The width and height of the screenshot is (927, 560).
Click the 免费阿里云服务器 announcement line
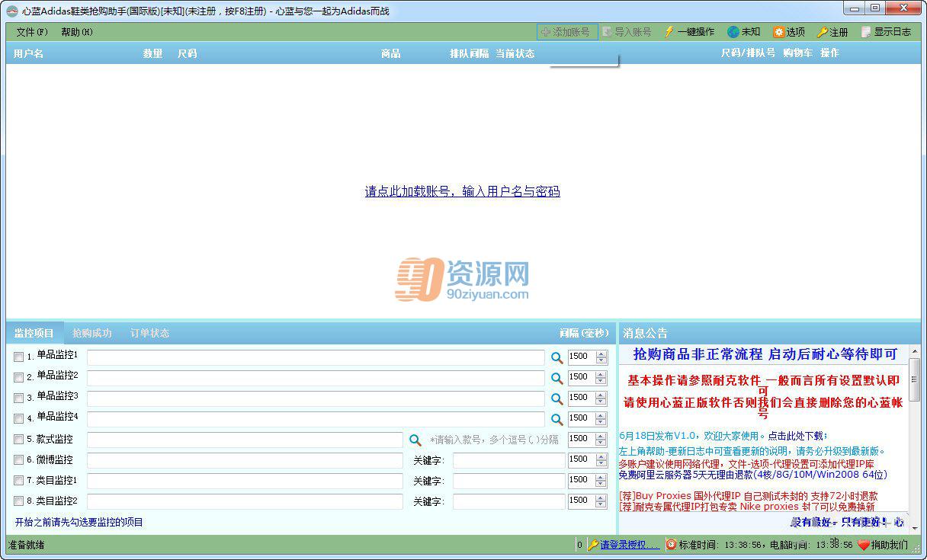click(x=752, y=475)
